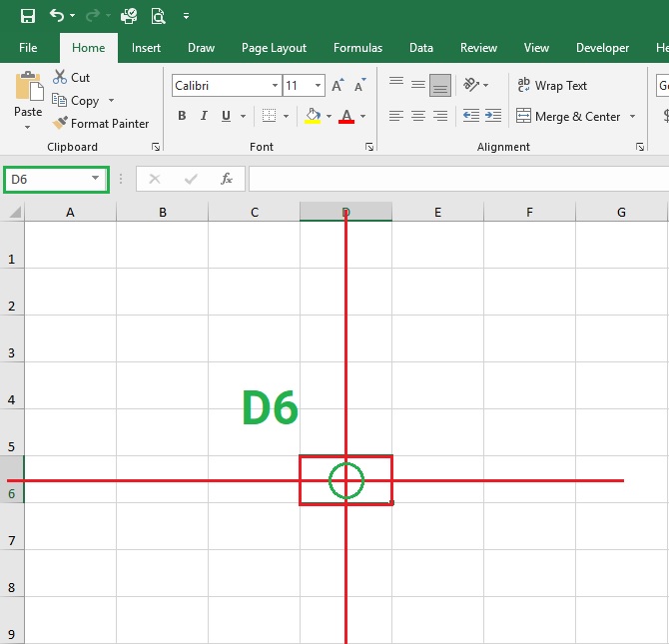This screenshot has height=644, width=669.
Task: Click Align Left icon
Action: pyautogui.click(x=396, y=116)
